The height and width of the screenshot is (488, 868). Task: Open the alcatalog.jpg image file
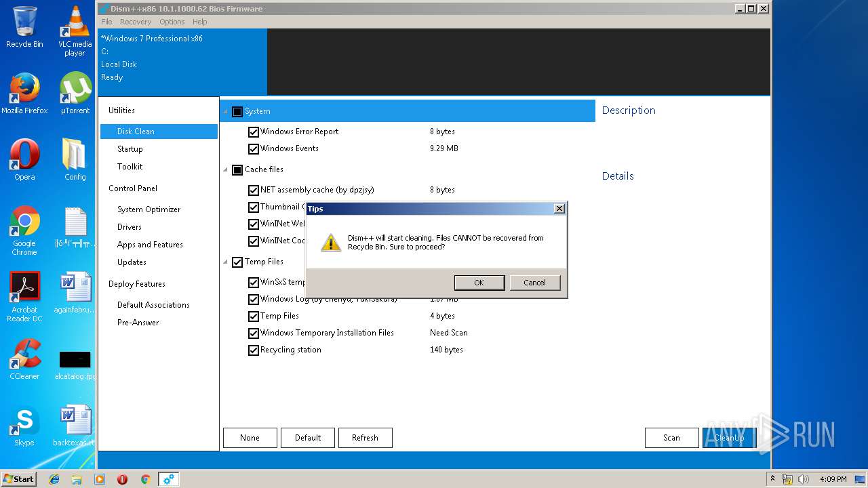pyautogui.click(x=75, y=365)
